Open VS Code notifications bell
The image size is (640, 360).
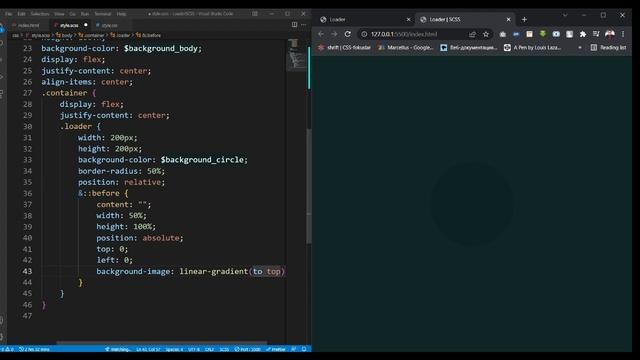pos(304,349)
